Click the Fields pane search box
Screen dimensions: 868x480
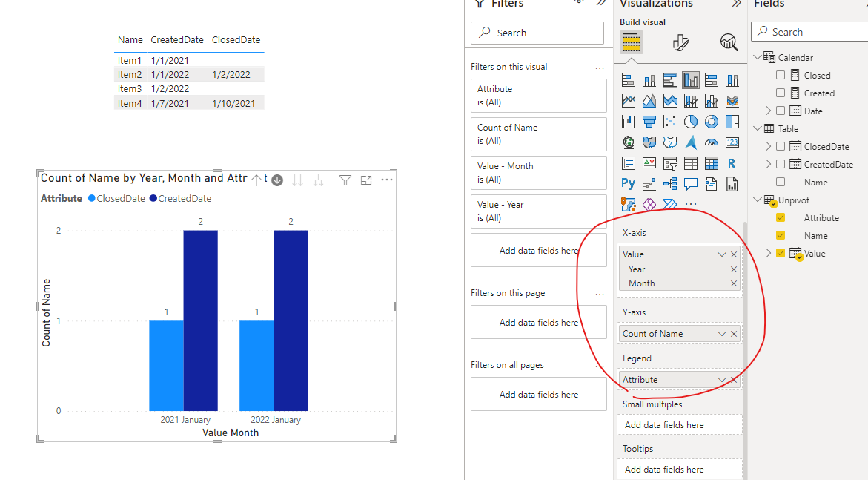point(811,32)
